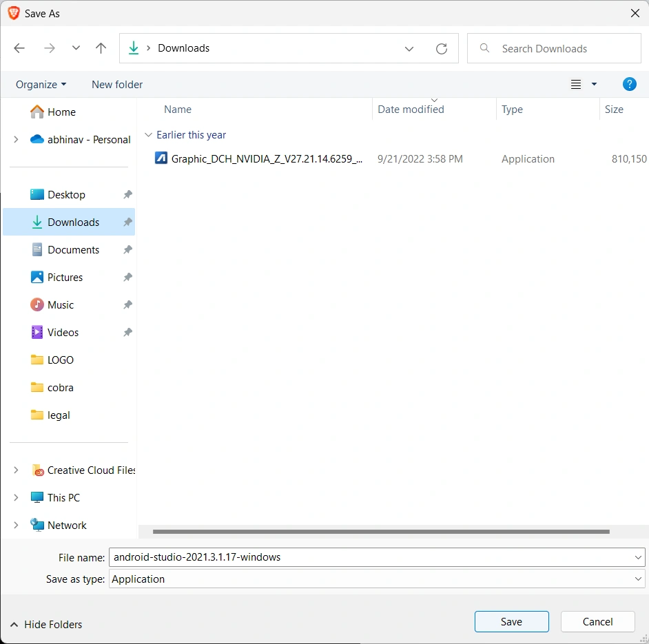Open the Help question mark icon
The height and width of the screenshot is (644, 649).
[x=629, y=84]
